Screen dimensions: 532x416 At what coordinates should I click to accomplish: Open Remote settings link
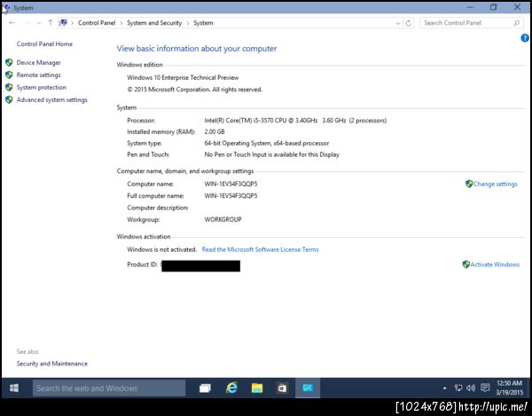coord(38,75)
